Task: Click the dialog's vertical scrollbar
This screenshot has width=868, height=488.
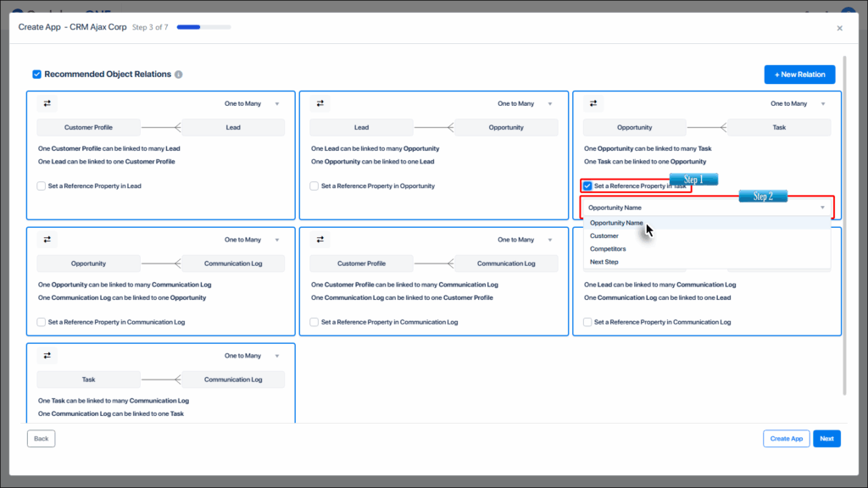Action: pyautogui.click(x=844, y=225)
